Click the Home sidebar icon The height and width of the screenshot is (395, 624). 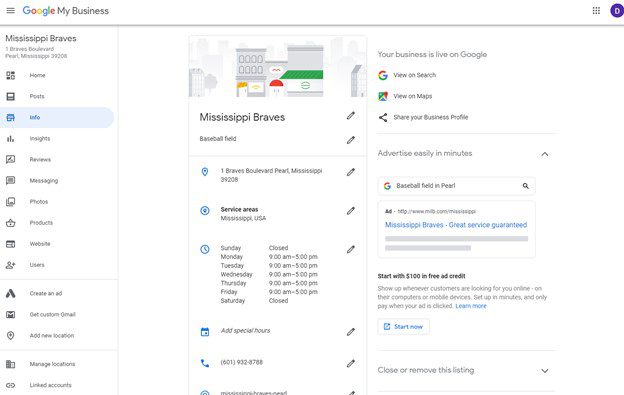pyautogui.click(x=11, y=75)
